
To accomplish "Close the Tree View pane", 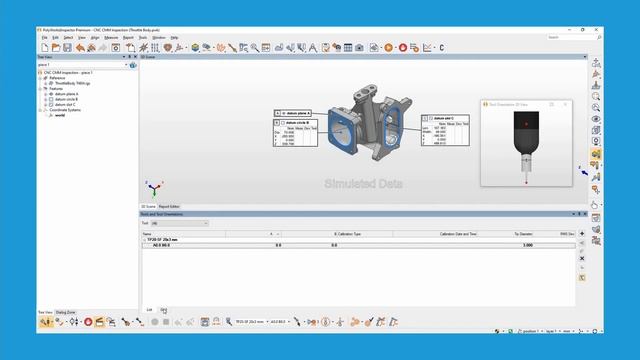I will pos(136,57).
